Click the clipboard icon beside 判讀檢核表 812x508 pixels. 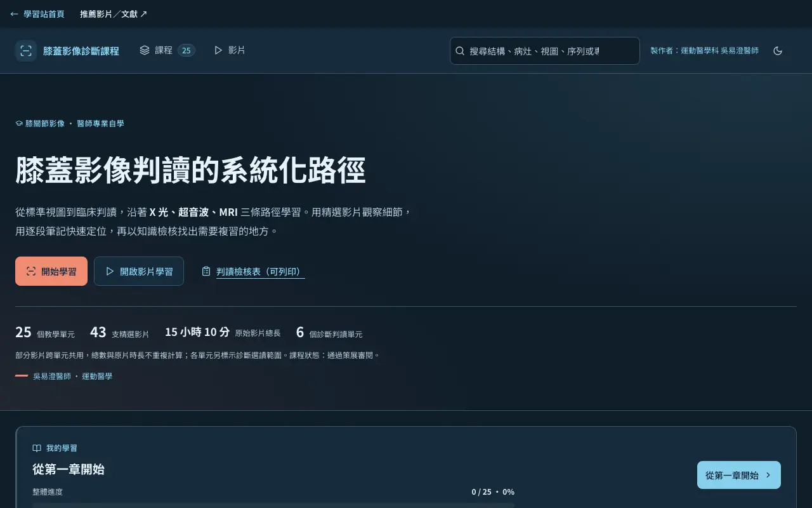[206, 271]
